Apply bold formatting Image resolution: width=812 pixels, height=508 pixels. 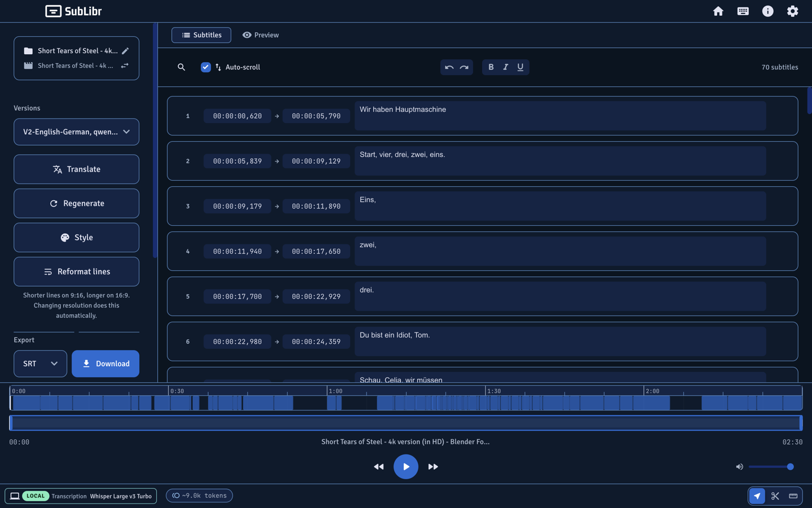click(491, 67)
